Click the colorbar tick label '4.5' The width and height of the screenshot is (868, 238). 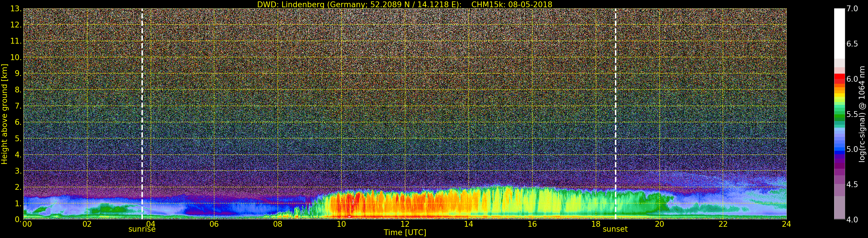[x=852, y=185]
